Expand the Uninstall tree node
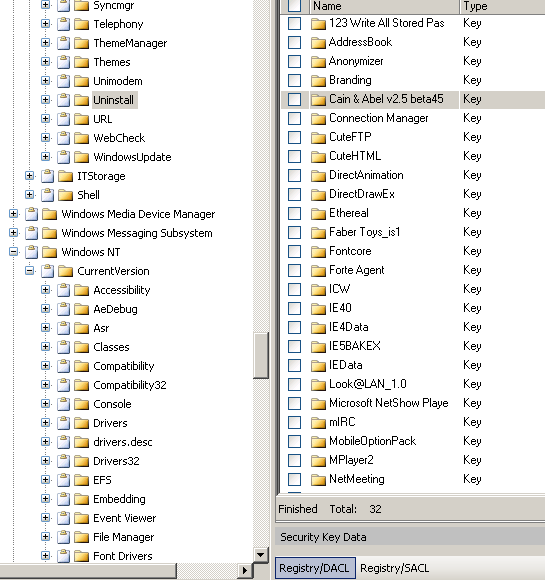 pyautogui.click(x=46, y=100)
